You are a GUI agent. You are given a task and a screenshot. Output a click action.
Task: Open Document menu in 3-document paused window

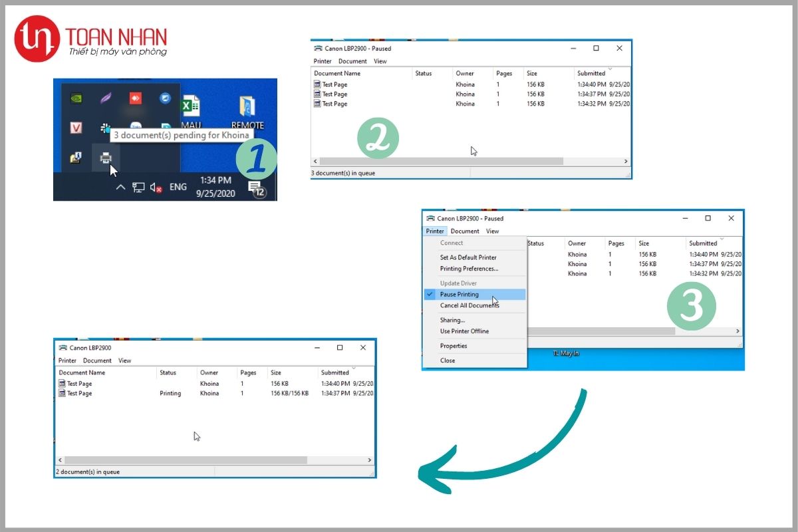coord(352,61)
